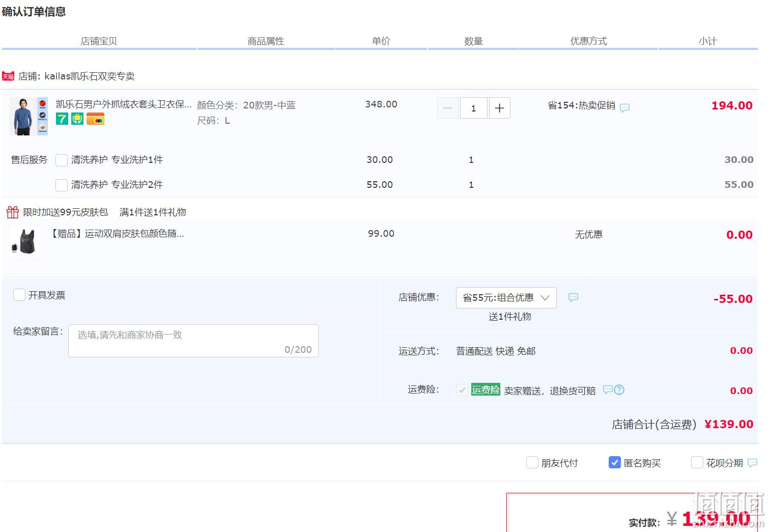The image size is (769, 532).
Task: Click 无优惠 text in gift row
Action: pyautogui.click(x=589, y=235)
